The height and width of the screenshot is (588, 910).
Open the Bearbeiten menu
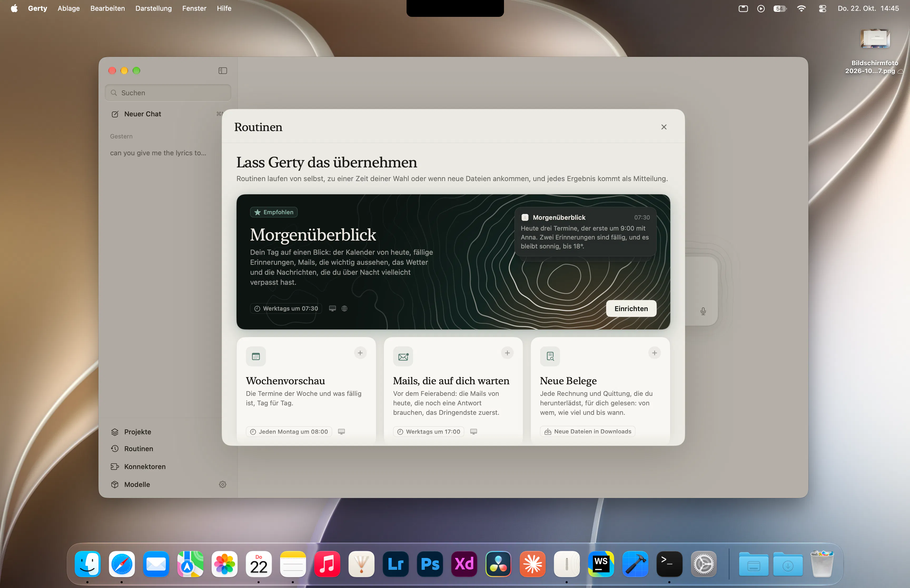click(108, 8)
